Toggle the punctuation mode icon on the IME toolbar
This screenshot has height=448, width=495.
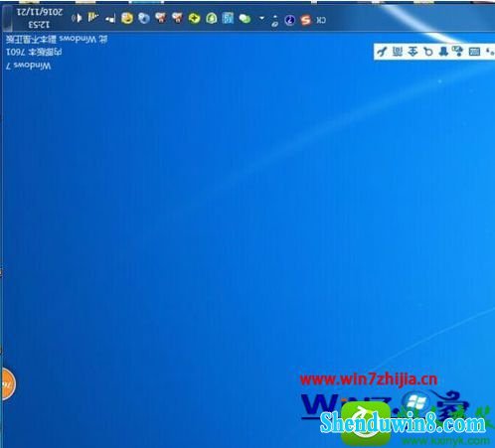(489, 52)
